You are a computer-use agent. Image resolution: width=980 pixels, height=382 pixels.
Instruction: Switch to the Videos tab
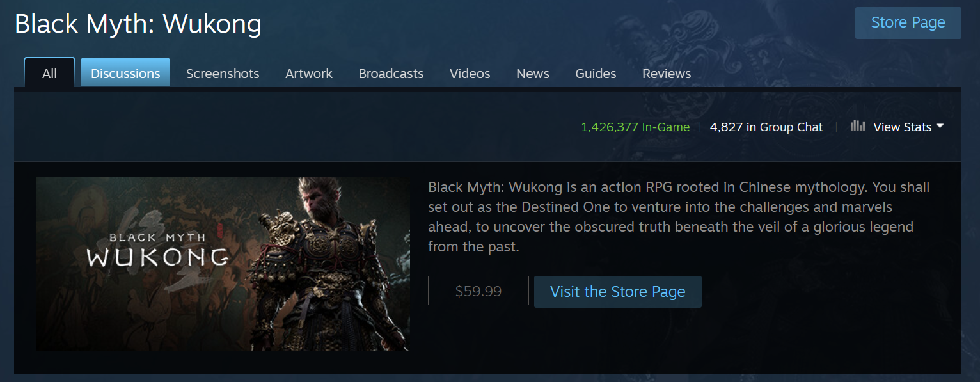470,74
